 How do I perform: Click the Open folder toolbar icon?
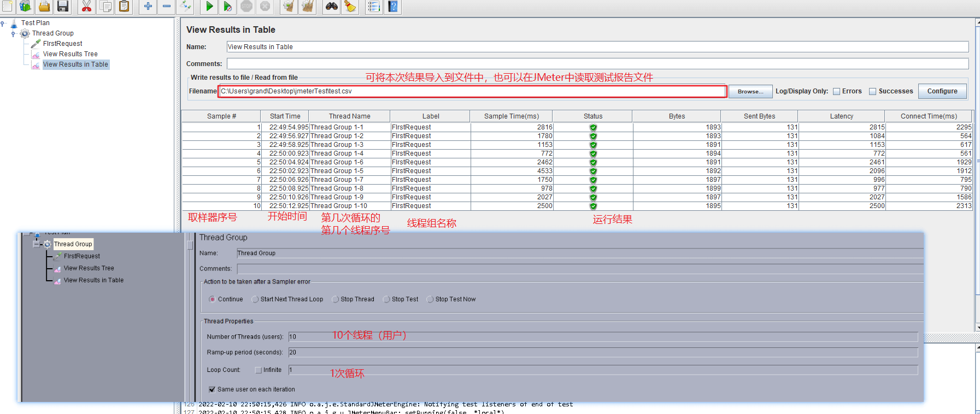click(44, 6)
